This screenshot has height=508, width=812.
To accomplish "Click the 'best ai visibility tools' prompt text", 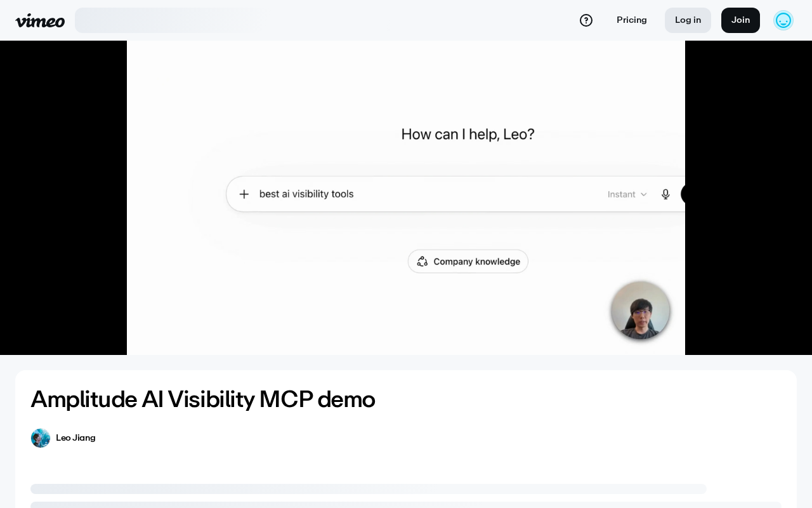I will (x=306, y=194).
